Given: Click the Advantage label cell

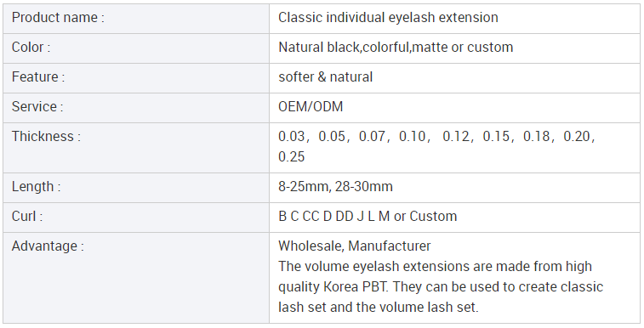Looking at the screenshot, I should (136, 278).
